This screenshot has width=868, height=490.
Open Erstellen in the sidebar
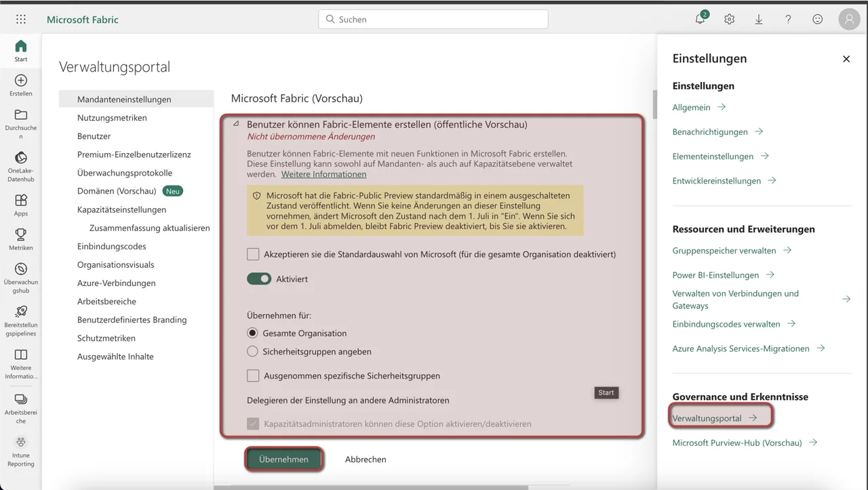click(x=21, y=85)
